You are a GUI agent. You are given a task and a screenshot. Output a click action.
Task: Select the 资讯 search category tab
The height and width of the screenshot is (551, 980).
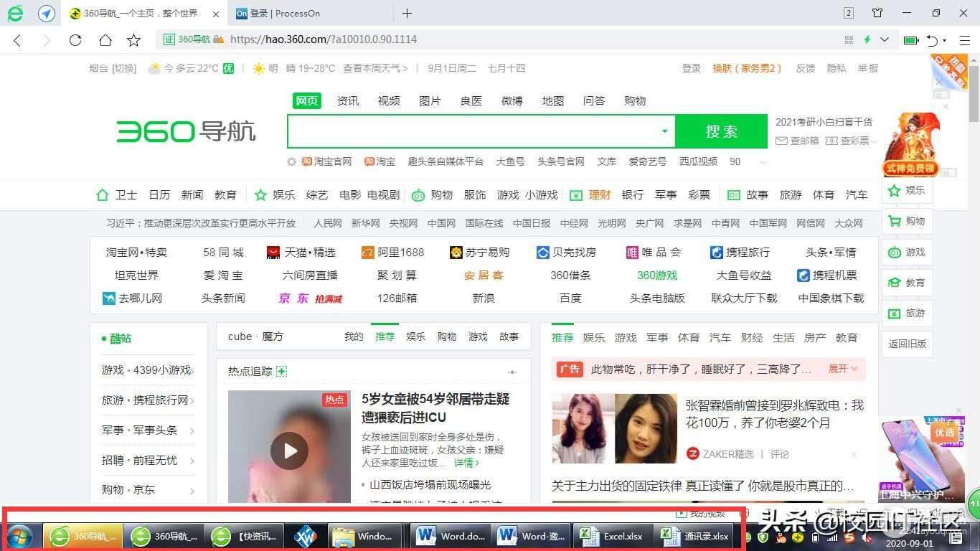348,101
